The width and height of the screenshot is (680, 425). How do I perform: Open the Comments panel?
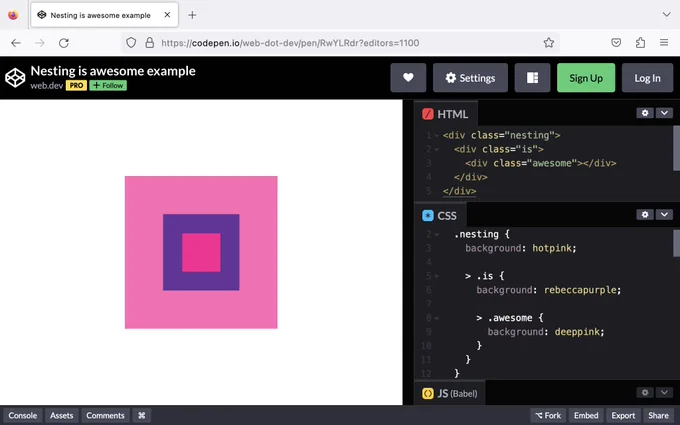(105, 415)
